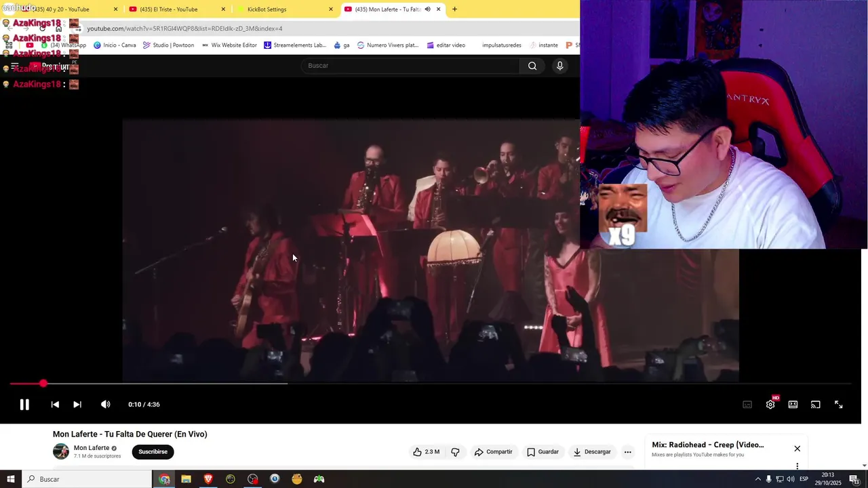Open the 'editar video' bookmark
This screenshot has width=868, height=488.
pos(446,45)
